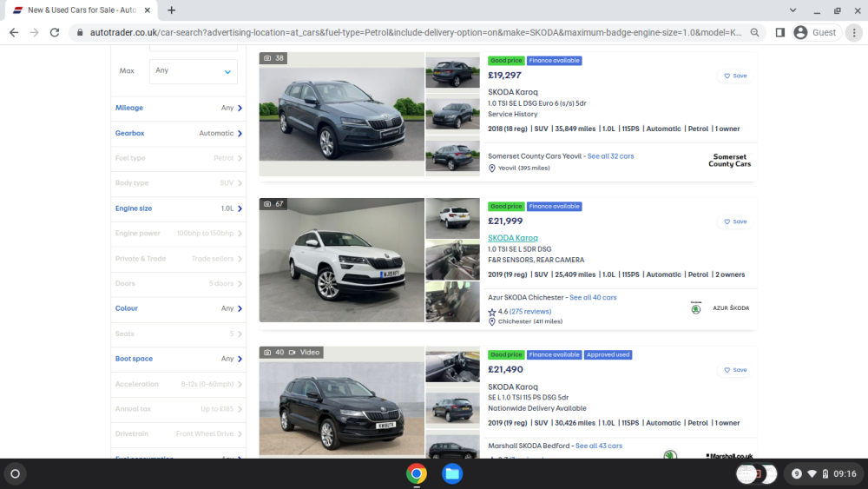The height and width of the screenshot is (489, 868).
Task: Open a new browser tab
Action: [x=172, y=10]
